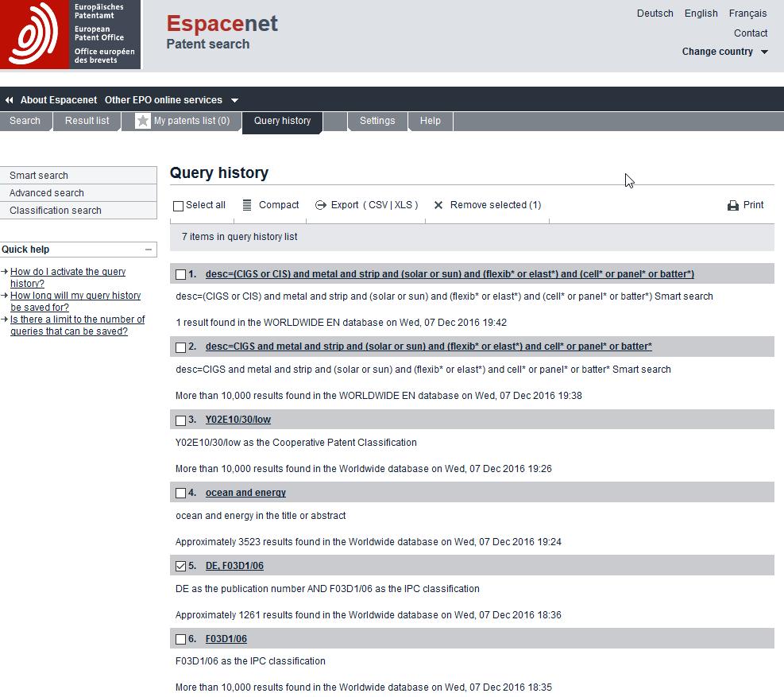The image size is (784, 697).
Task: Select checkbox for query 4 ocean and energy
Action: pos(180,493)
